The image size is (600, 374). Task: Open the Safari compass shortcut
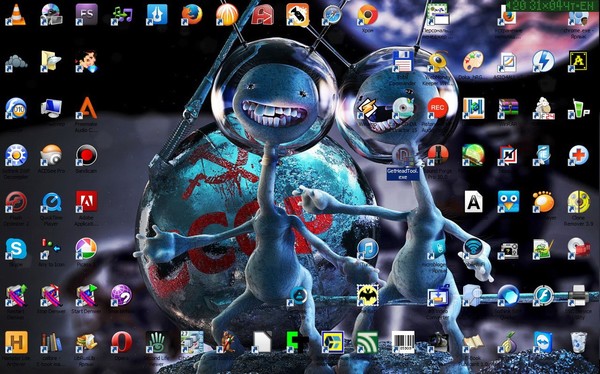pyautogui.click(x=332, y=15)
